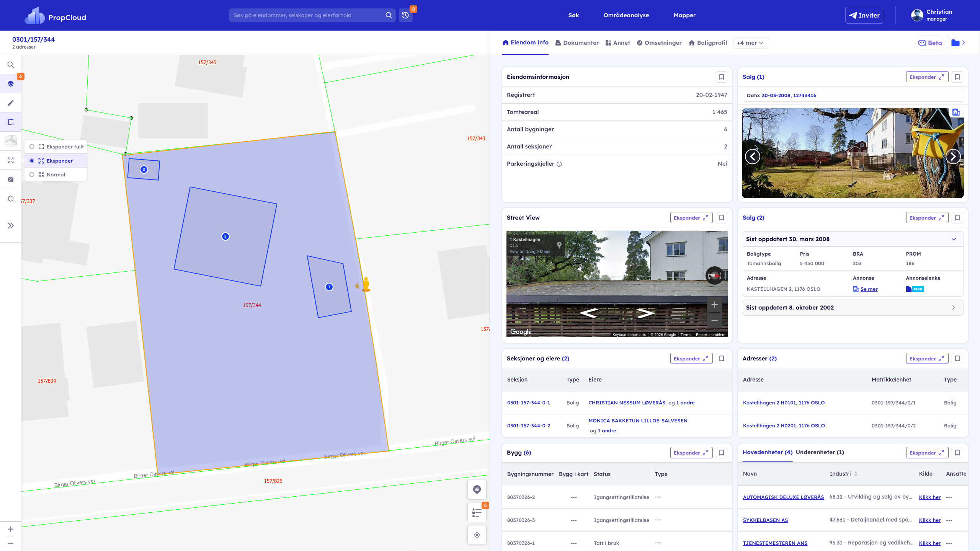Expand the Bygg (6) card
The height and width of the screenshot is (551, 980).
pos(691,453)
